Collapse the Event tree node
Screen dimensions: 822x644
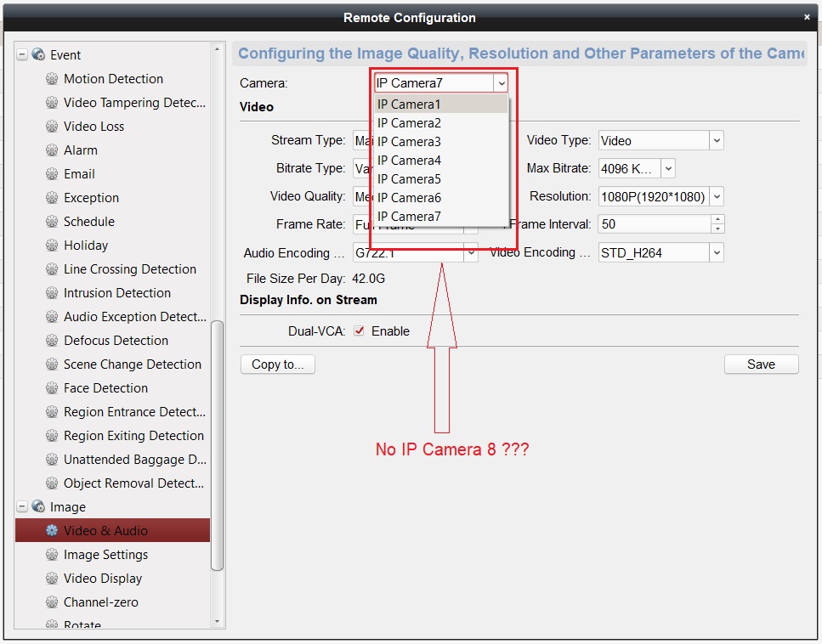[22, 55]
